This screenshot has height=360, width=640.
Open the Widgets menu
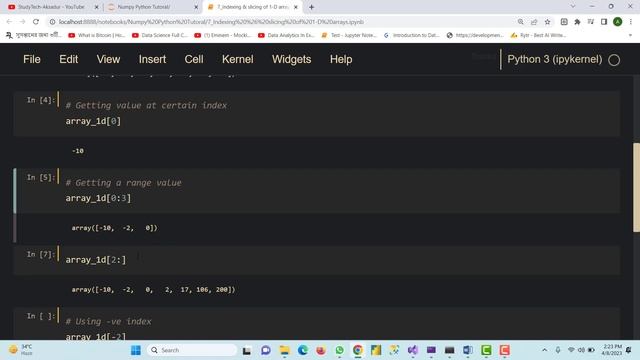291,59
